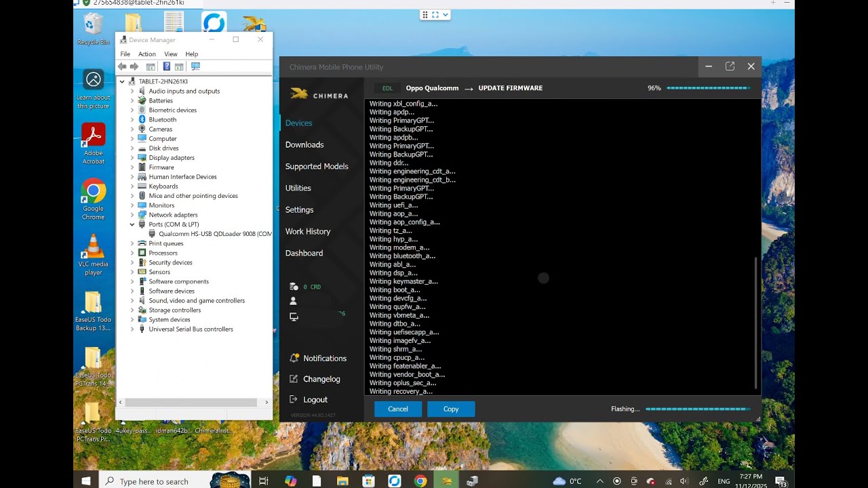Open Microsoft Store from the taskbar

(368, 481)
